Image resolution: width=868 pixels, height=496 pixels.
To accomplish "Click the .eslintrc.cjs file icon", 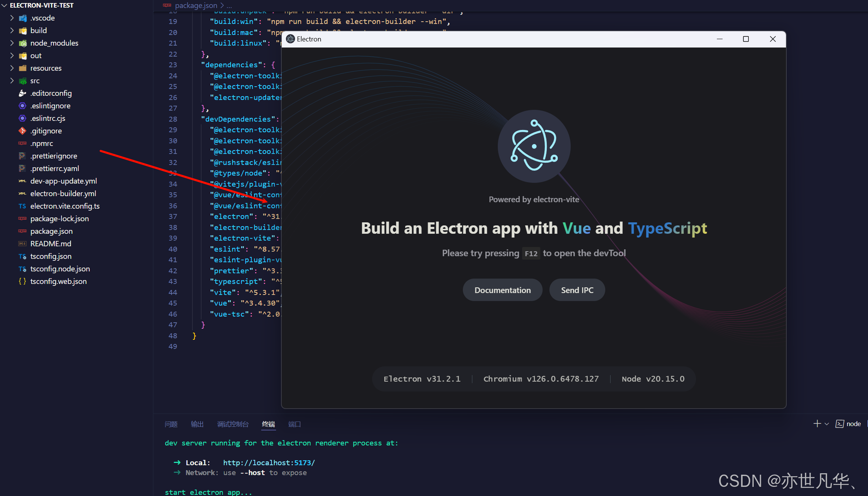I will pyautogui.click(x=22, y=118).
